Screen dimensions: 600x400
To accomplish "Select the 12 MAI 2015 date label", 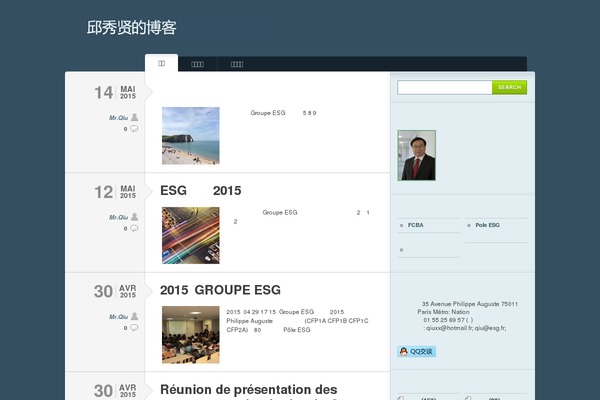I will click(115, 192).
